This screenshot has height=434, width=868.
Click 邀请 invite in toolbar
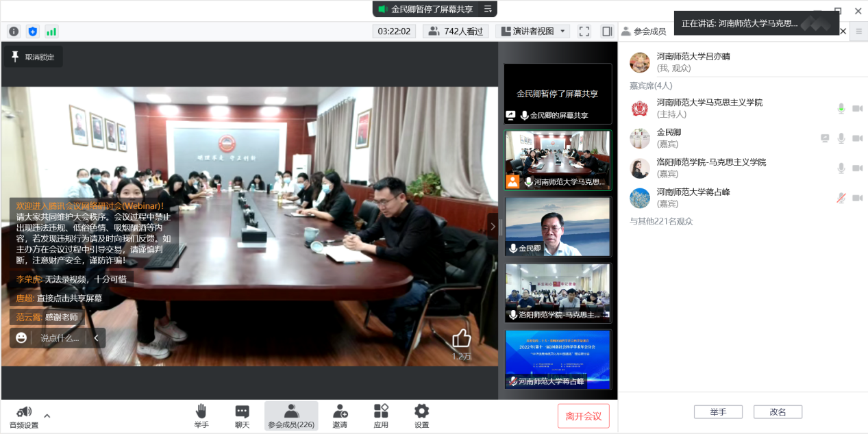click(x=340, y=416)
